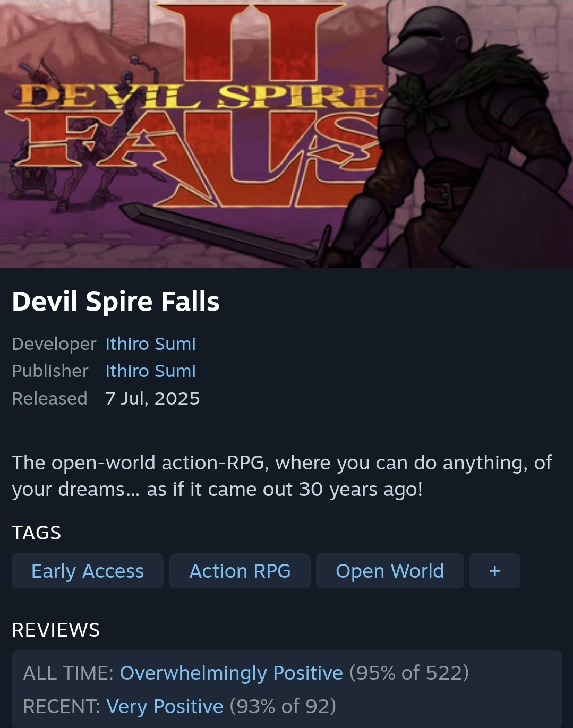Viewport: 573px width, 728px height.
Task: Click the 93% of 92 recent count
Action: (x=283, y=706)
